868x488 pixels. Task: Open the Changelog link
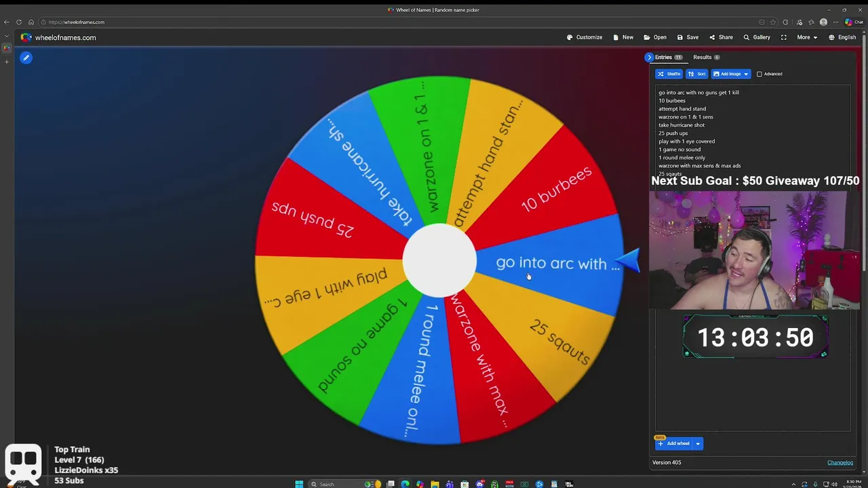point(840,463)
